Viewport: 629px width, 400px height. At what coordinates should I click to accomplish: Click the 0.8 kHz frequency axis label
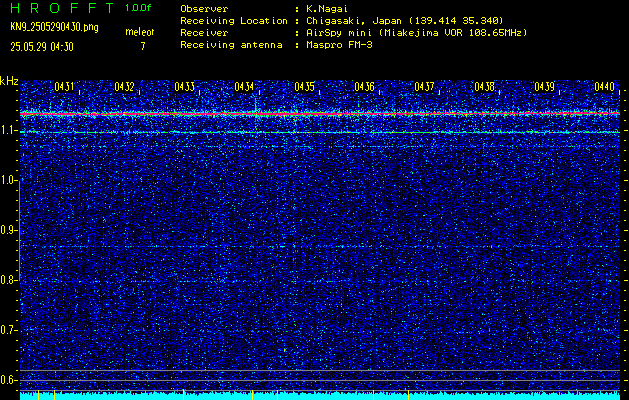coord(7,280)
